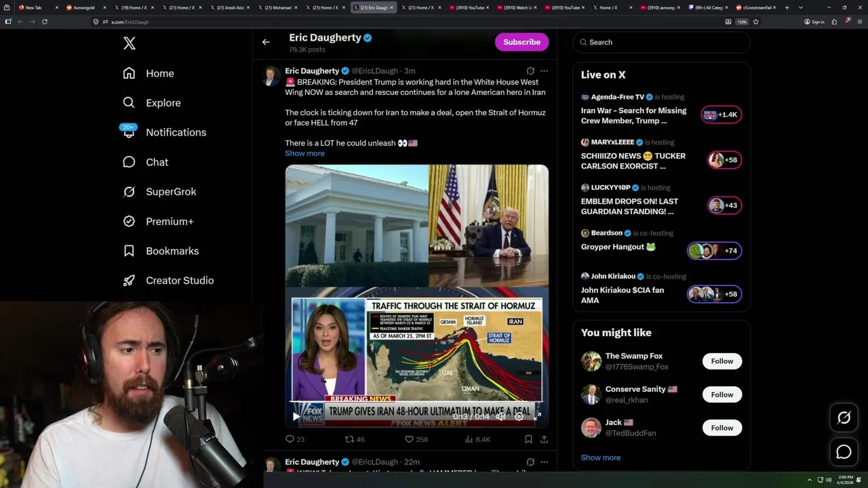The width and height of the screenshot is (868, 488).
Task: Open the taskbar clock showing 2:00 PM
Action: pos(846,480)
